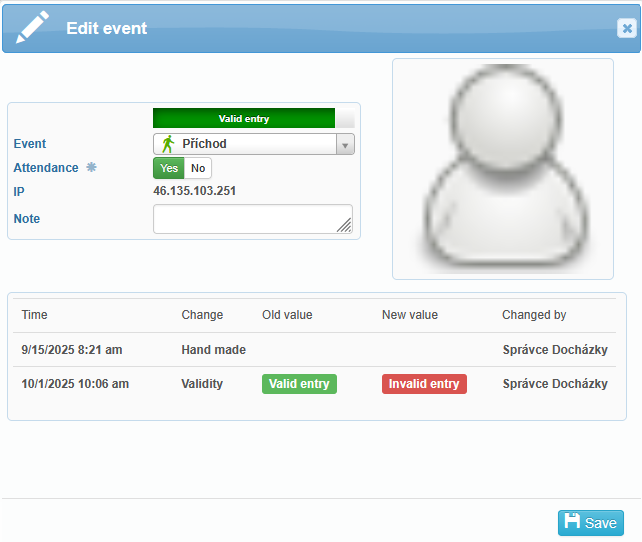Click the pencil edit icon in header
642x542 pixels.
coord(32,27)
